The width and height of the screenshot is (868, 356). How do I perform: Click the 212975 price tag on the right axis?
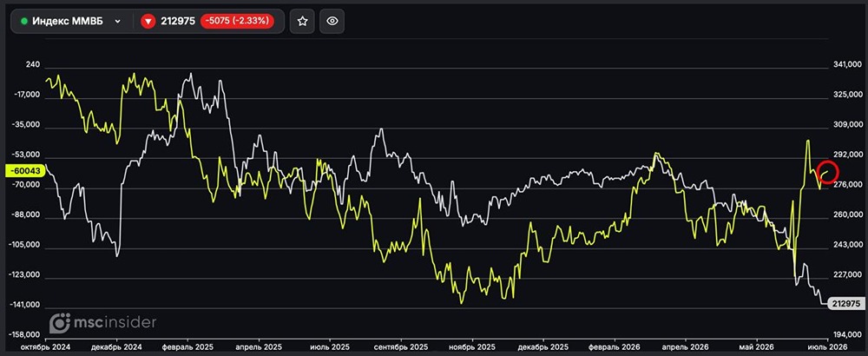[x=845, y=303]
